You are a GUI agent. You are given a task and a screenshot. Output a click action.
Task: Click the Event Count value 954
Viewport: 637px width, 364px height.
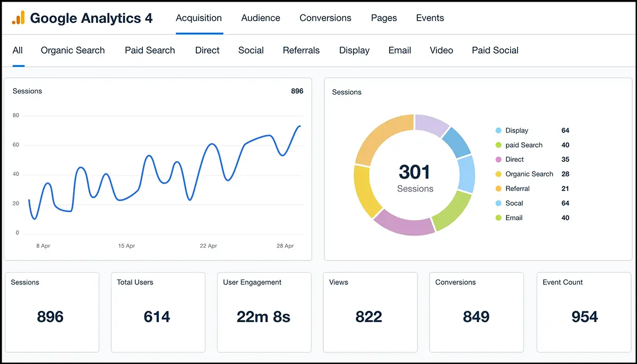[584, 317]
